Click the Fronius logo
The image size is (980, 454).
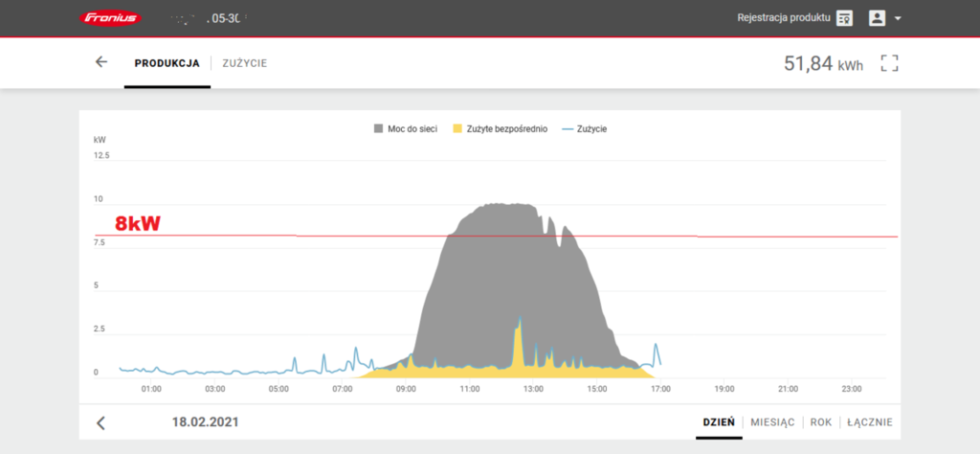tap(112, 17)
